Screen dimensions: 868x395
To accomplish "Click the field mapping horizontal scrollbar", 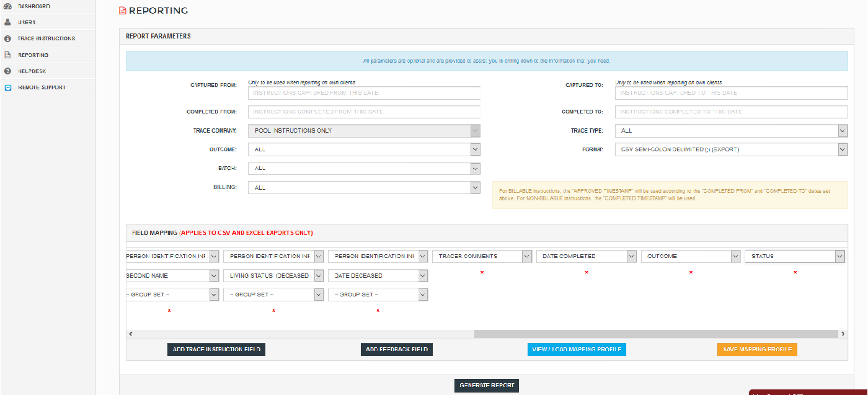I will [656, 334].
